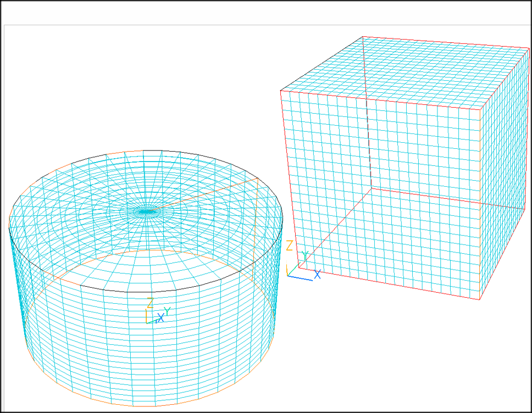Click the blue X axis label beside the cube
The height and width of the screenshot is (413, 532).
click(x=317, y=275)
